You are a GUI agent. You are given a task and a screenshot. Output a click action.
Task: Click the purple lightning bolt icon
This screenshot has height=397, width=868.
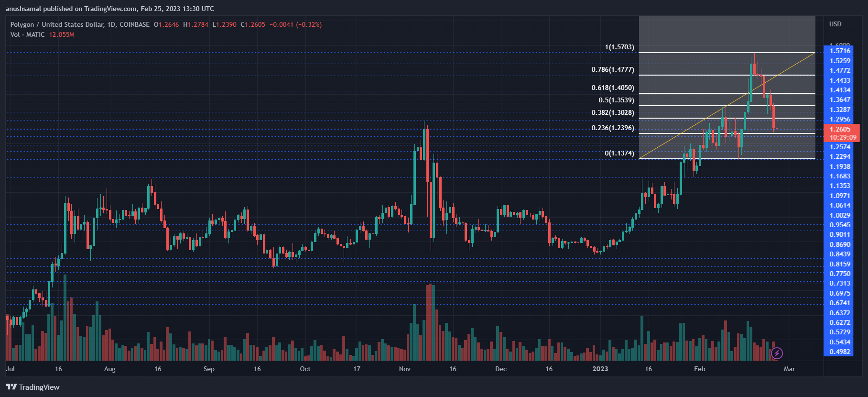777,353
